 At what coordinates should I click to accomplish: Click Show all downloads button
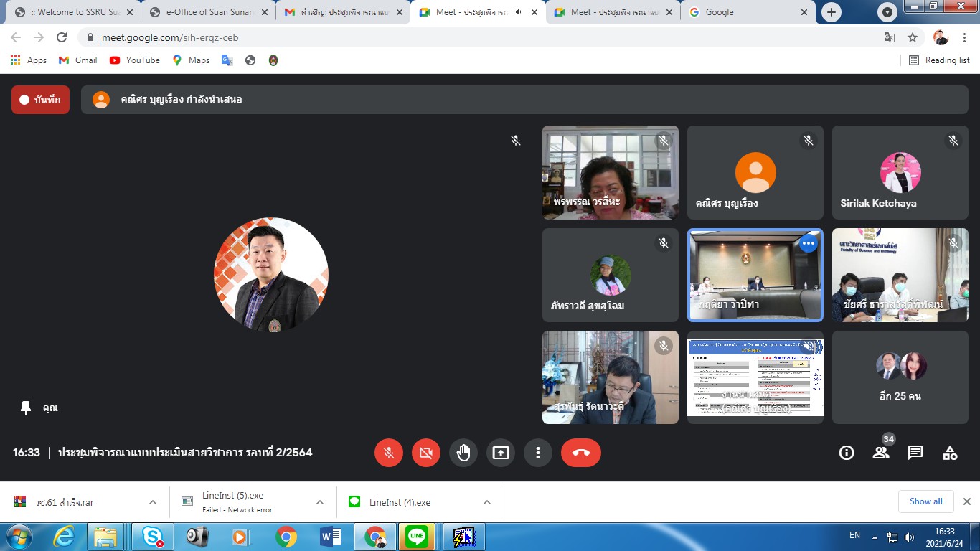[925, 501]
